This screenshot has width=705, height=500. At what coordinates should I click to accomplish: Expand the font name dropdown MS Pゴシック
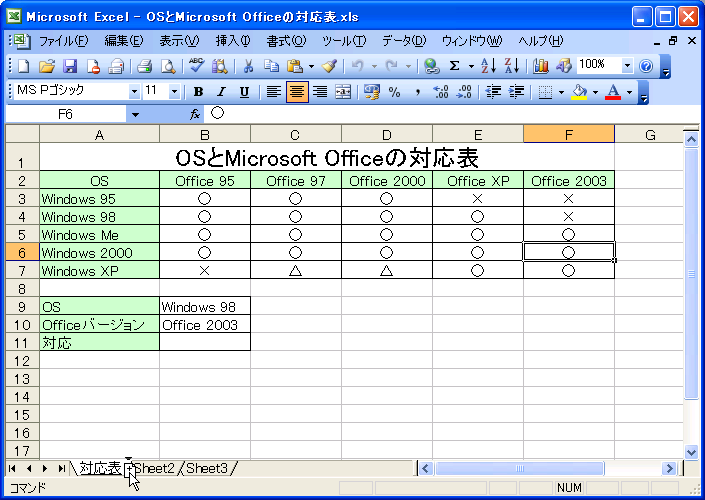click(x=134, y=92)
